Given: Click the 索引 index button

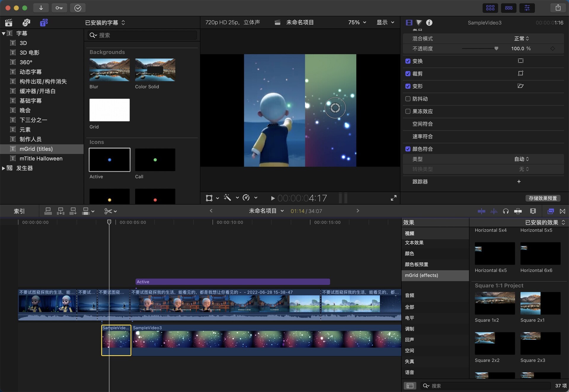Looking at the screenshot, I should [x=19, y=211].
